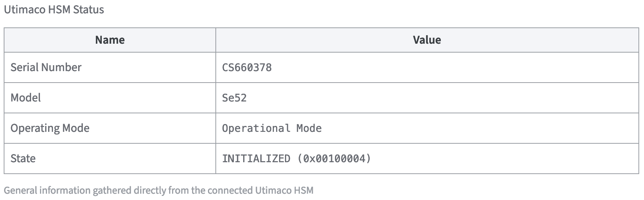Select the serial value CS660378

click(x=247, y=67)
